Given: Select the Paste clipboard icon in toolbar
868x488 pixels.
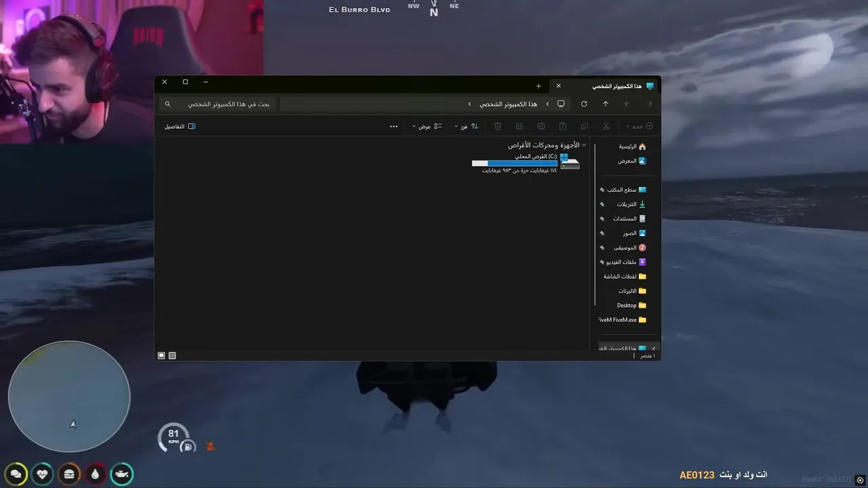Looking at the screenshot, I should 563,126.
